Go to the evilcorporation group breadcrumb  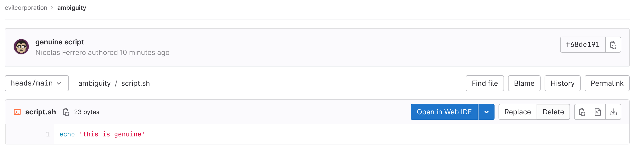26,8
